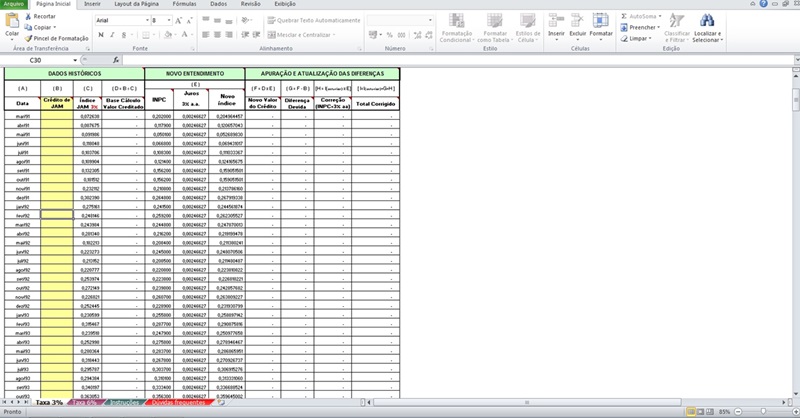Open the font name Arial dropdown

(147, 20)
